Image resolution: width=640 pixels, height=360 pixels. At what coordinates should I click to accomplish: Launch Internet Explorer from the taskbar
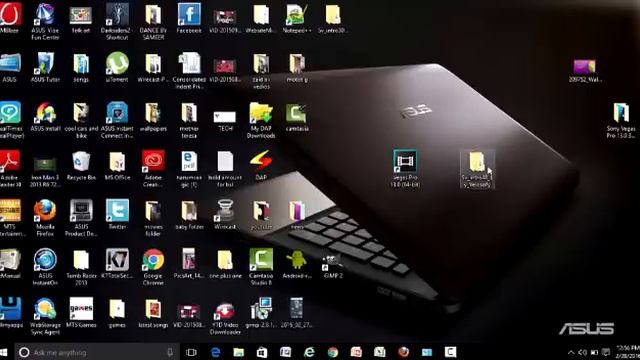tap(309, 352)
